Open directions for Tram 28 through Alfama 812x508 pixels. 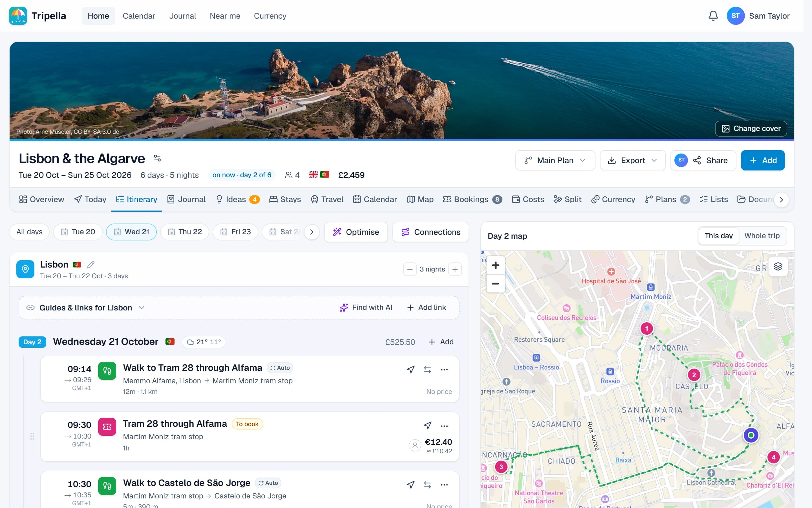click(427, 426)
